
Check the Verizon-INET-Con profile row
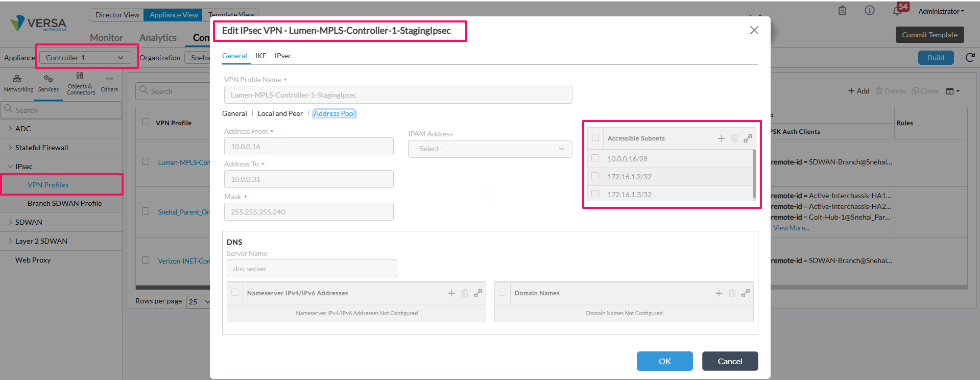click(x=146, y=260)
